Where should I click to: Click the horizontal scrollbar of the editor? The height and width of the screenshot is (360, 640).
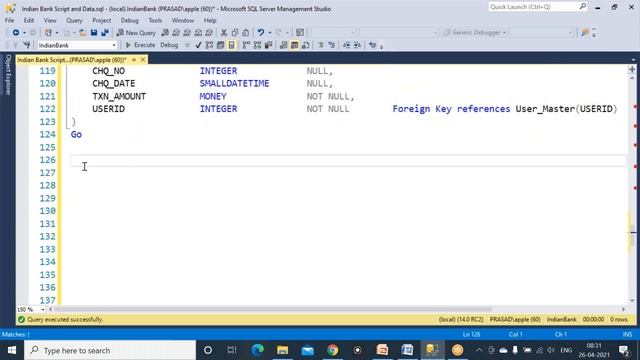(x=272, y=309)
